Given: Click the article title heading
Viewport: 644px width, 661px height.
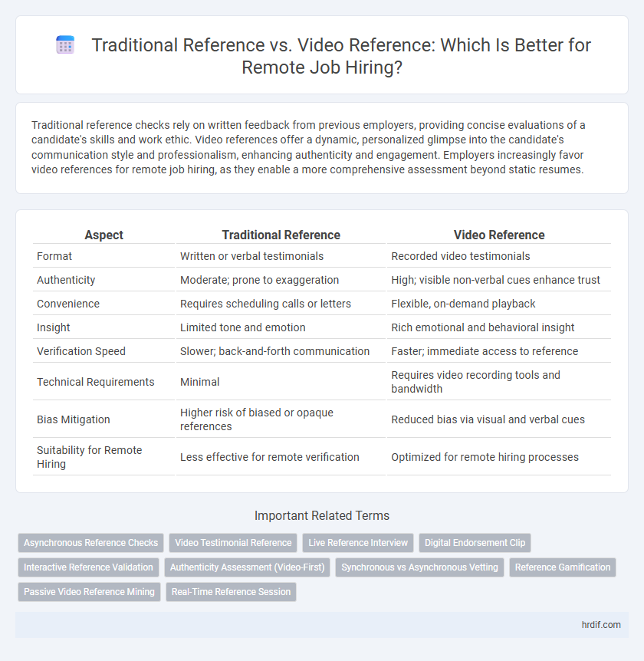Looking at the screenshot, I should pyautogui.click(x=341, y=56).
